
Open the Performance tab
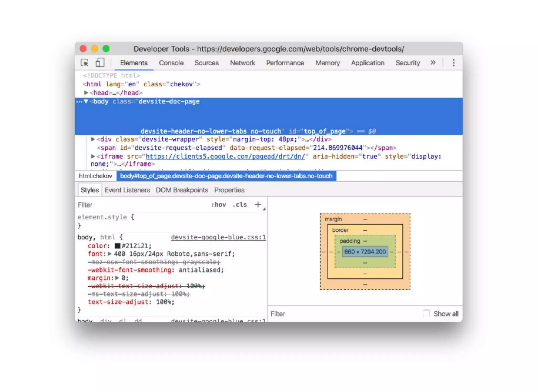point(285,63)
